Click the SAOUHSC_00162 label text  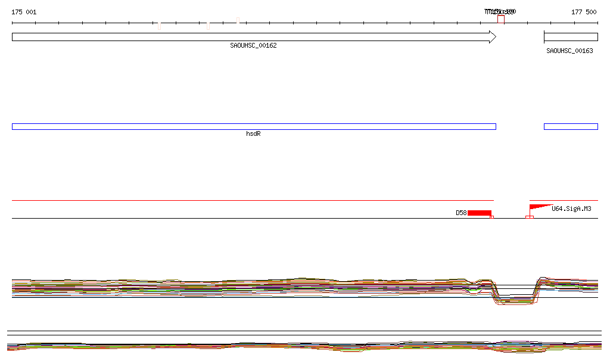253,46
